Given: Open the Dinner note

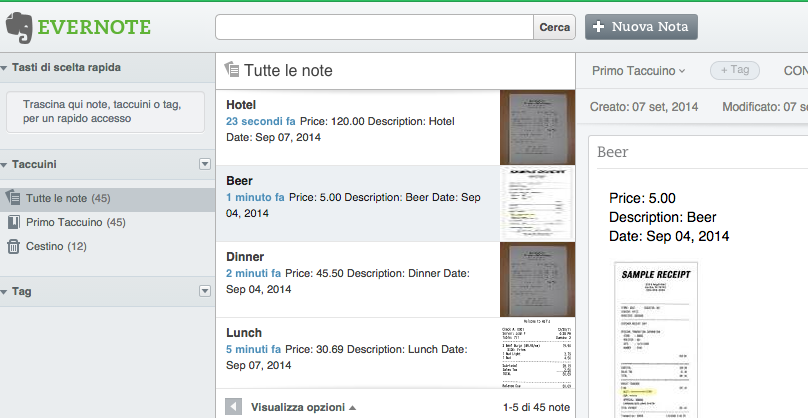Looking at the screenshot, I should (x=358, y=279).
